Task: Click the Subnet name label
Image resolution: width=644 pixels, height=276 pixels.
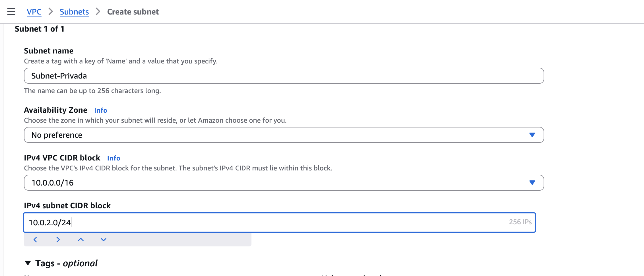Action: (x=49, y=51)
